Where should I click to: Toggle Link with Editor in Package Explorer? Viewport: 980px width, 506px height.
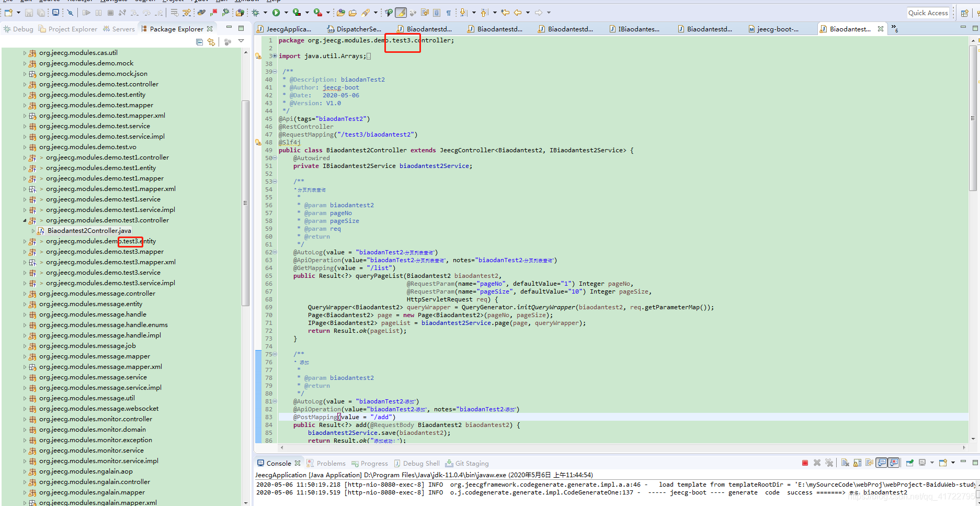click(x=211, y=42)
